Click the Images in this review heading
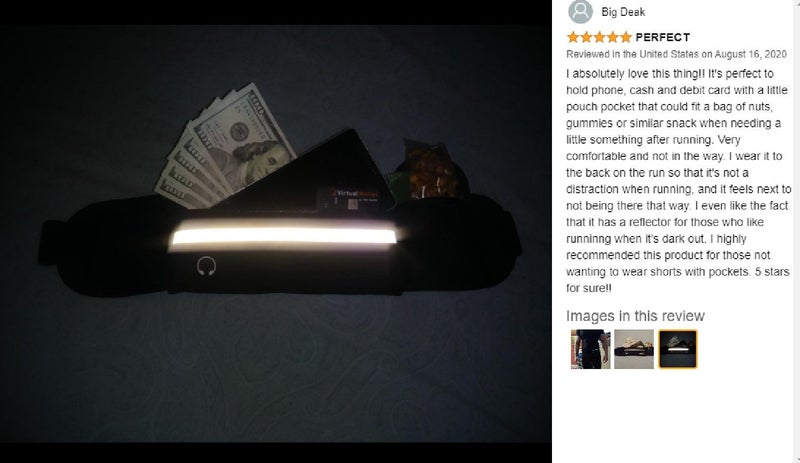Image resolution: width=800 pixels, height=463 pixels. 635,316
